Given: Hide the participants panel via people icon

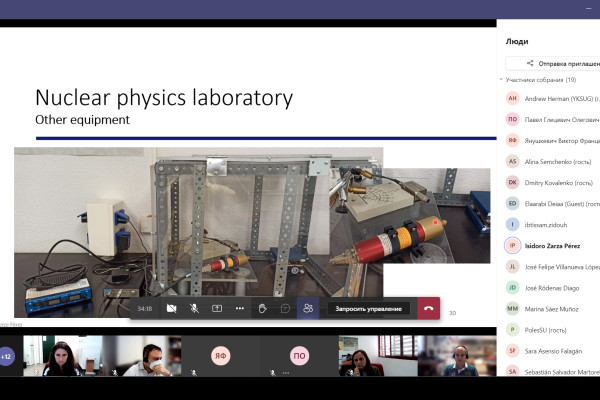Looking at the screenshot, I should [307, 309].
